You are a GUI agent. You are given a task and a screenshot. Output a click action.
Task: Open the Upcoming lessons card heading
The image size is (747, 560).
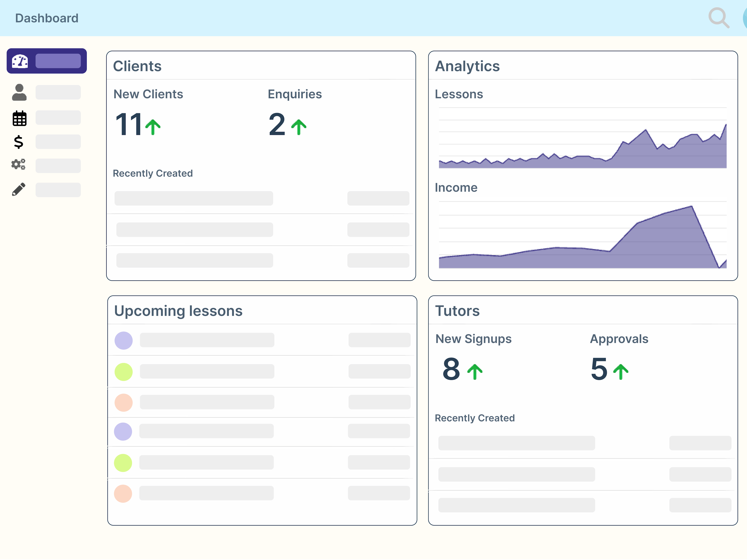click(x=178, y=311)
